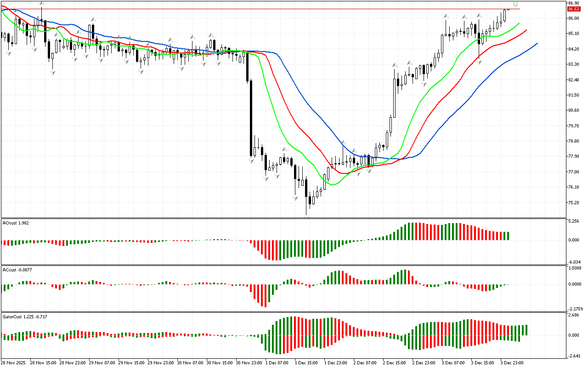This screenshot has height=368, width=588.
Task: Select the red Alligator teeth line end
Action: [526, 30]
